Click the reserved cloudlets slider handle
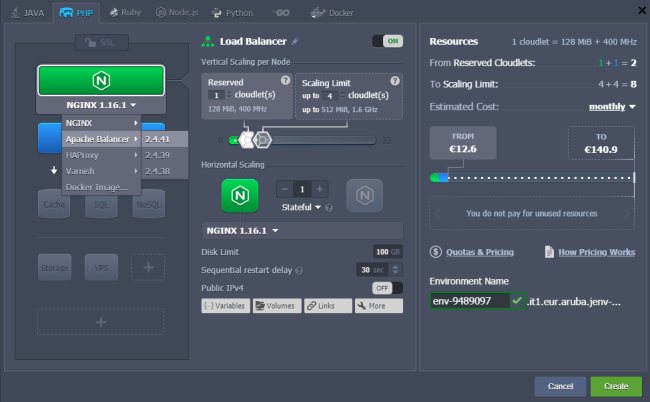Screen dimensions: 650x402 pos(247,140)
